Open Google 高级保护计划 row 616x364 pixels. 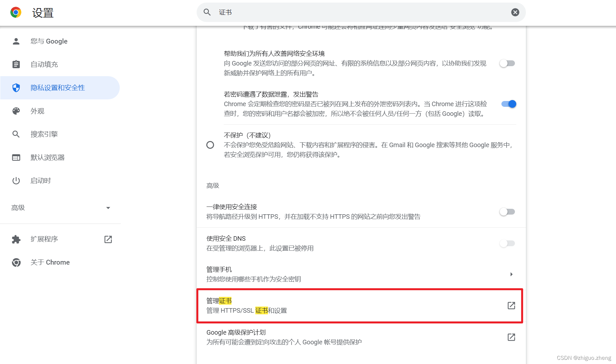click(361, 337)
